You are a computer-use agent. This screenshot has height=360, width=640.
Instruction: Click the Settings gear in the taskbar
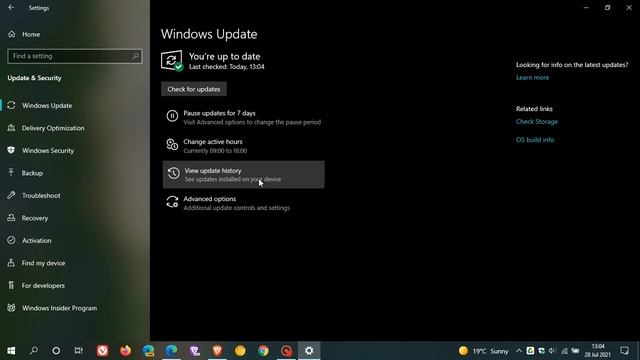point(309,351)
